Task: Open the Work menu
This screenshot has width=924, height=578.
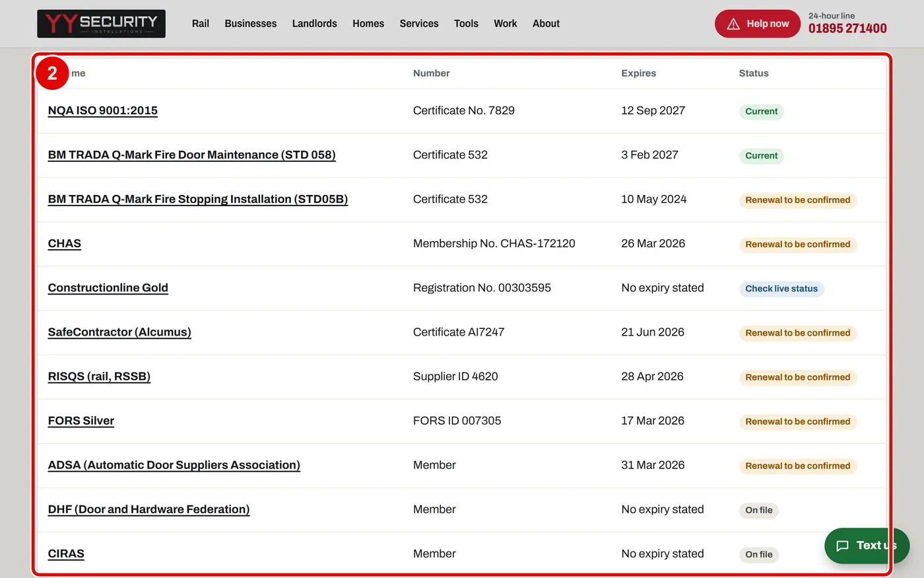Action: [506, 24]
